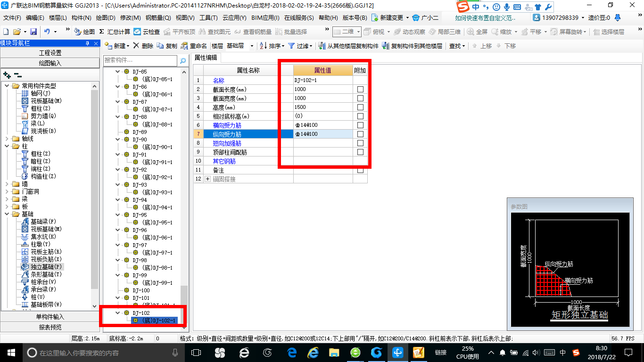Image resolution: width=644 pixels, height=362 pixels.
Task: Toggle 附加 checkbox for 相对底标高
Action: 360,116
